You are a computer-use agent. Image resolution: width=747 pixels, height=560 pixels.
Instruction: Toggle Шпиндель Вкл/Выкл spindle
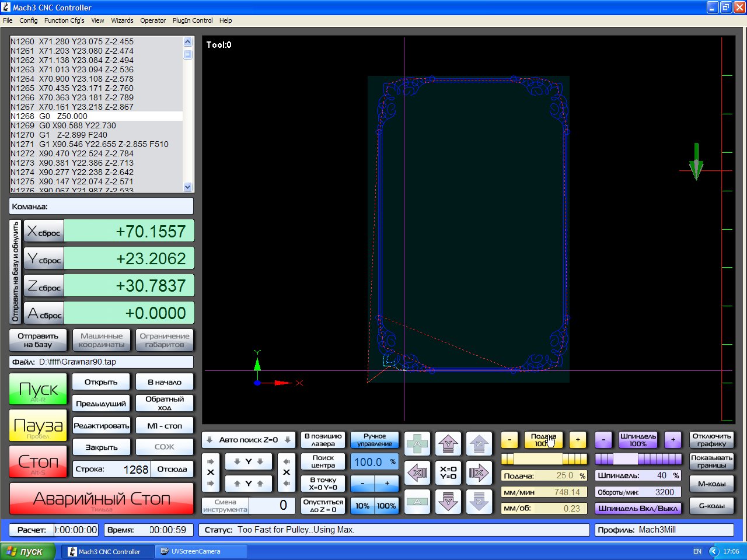point(638,508)
